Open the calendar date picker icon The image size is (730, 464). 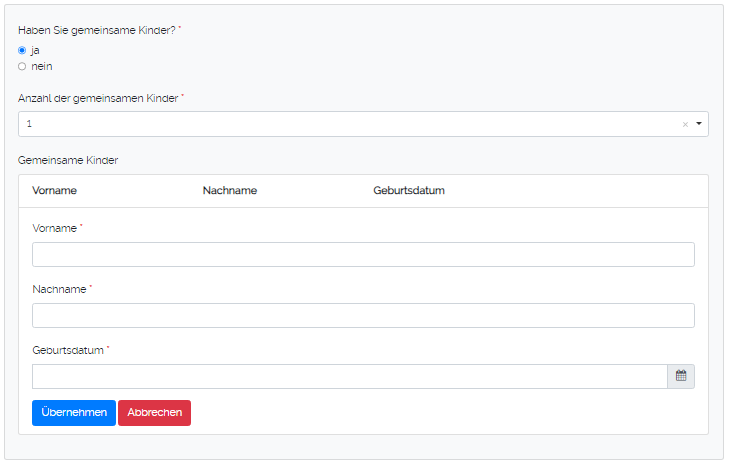click(x=681, y=376)
